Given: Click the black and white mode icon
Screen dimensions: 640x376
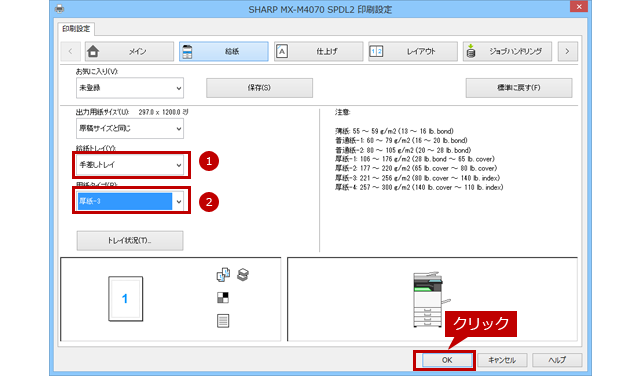Looking at the screenshot, I should tap(223, 298).
